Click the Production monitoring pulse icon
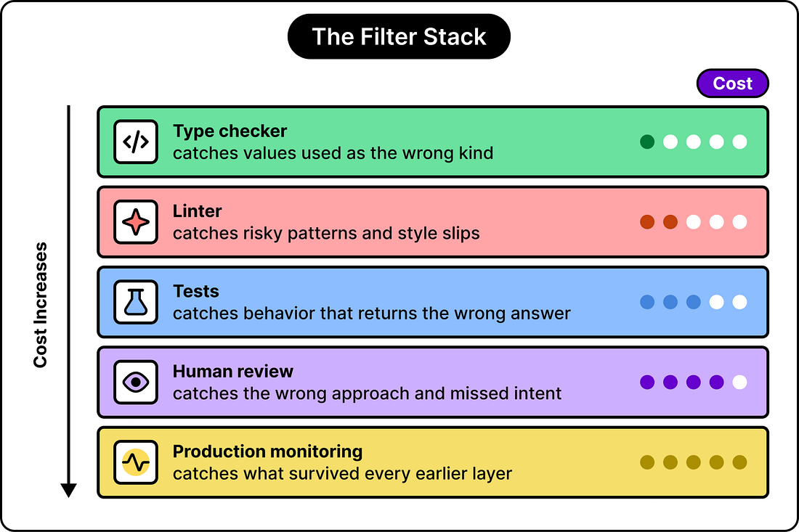 point(136,462)
